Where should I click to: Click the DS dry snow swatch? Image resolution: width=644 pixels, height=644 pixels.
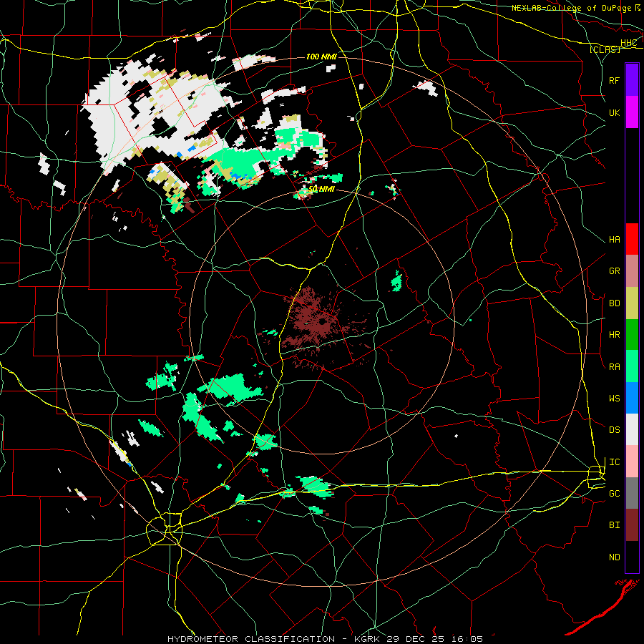click(x=632, y=429)
